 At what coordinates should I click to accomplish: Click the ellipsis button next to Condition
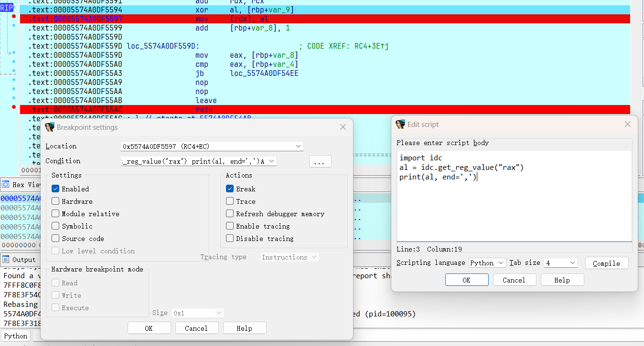320,162
